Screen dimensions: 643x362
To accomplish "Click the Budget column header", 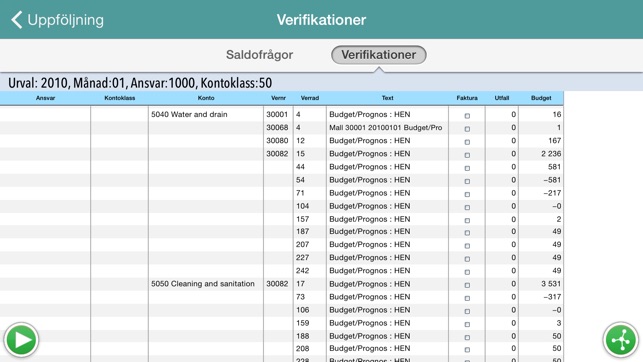I will 541,98.
